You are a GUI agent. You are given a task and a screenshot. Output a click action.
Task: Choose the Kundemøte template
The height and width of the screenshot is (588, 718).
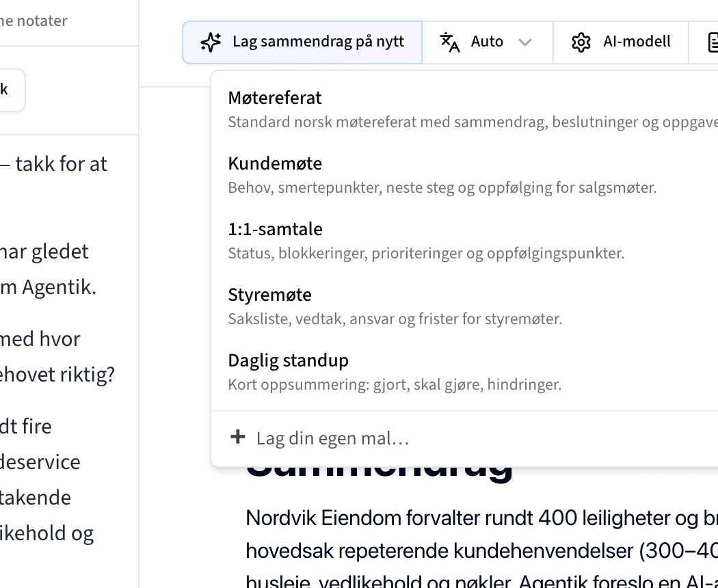(464, 175)
